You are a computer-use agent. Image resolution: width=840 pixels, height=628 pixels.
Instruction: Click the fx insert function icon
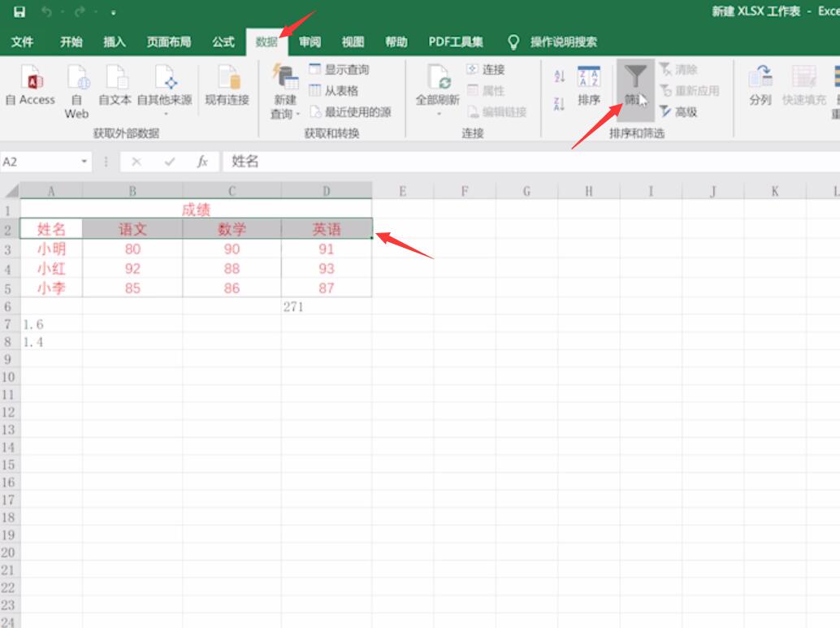click(x=202, y=162)
